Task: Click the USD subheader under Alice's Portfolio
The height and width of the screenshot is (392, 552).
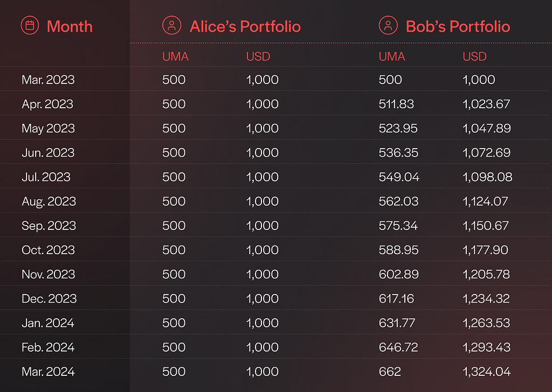Action: tap(258, 57)
